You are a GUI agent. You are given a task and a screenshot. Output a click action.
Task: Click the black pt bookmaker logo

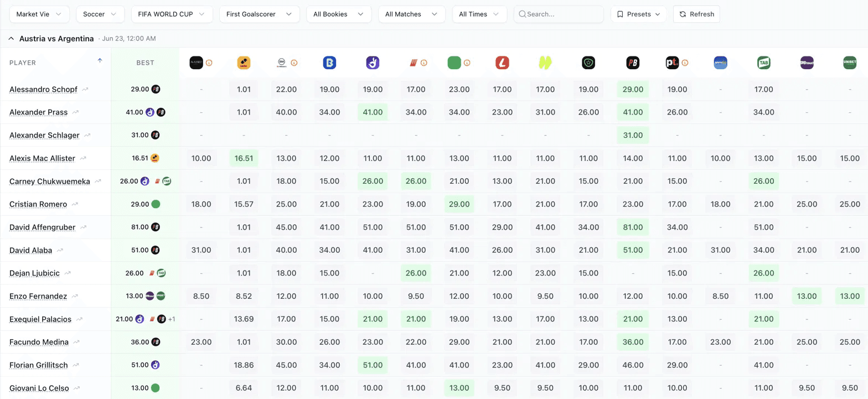(x=672, y=63)
